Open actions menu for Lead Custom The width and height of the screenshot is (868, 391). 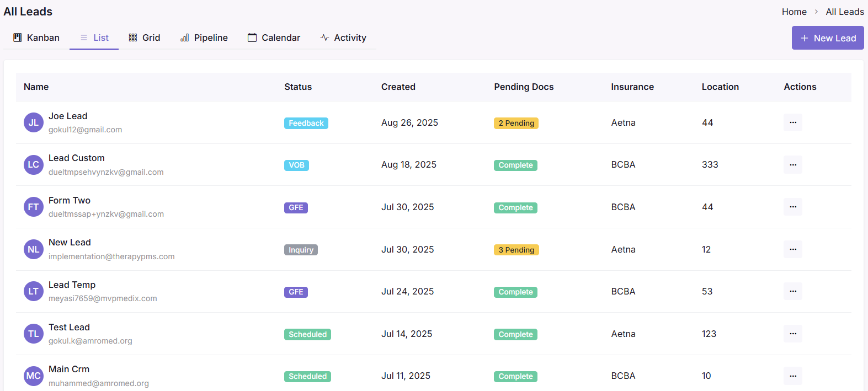point(793,165)
